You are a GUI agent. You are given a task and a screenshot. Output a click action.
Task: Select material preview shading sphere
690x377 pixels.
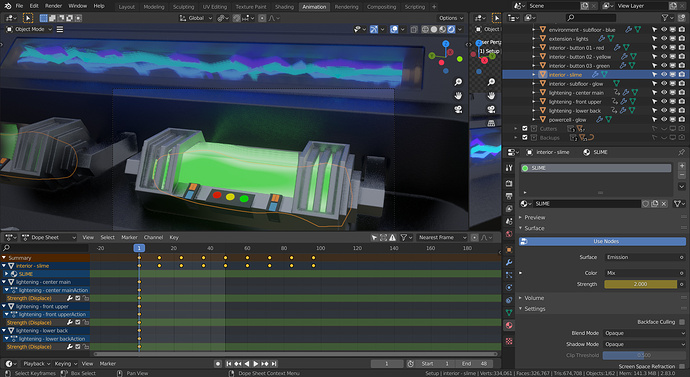pyautogui.click(x=443, y=29)
